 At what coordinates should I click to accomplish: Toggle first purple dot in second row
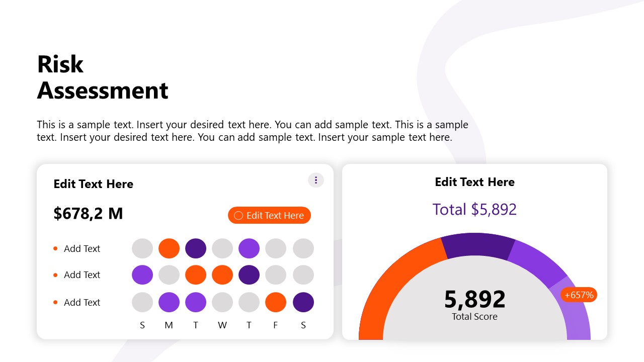tap(142, 275)
